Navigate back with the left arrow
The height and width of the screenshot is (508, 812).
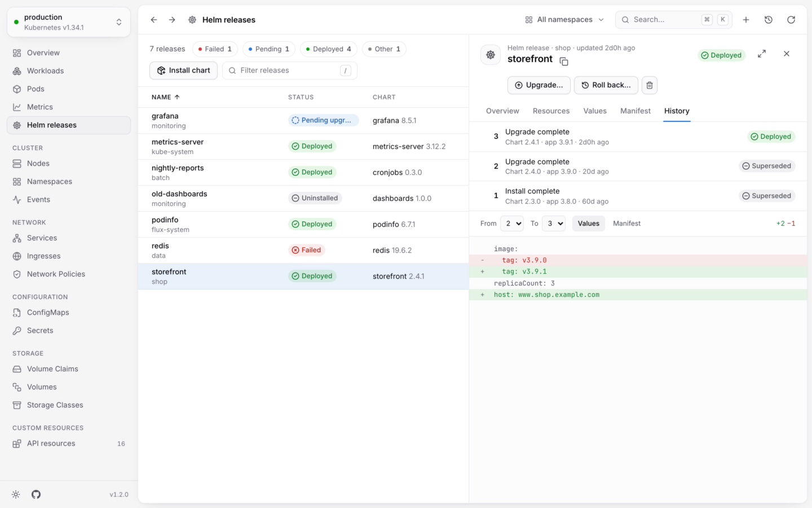[154, 20]
